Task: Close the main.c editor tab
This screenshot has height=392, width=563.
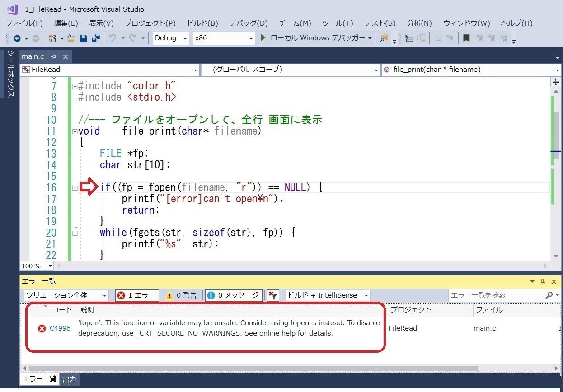Action: point(65,56)
